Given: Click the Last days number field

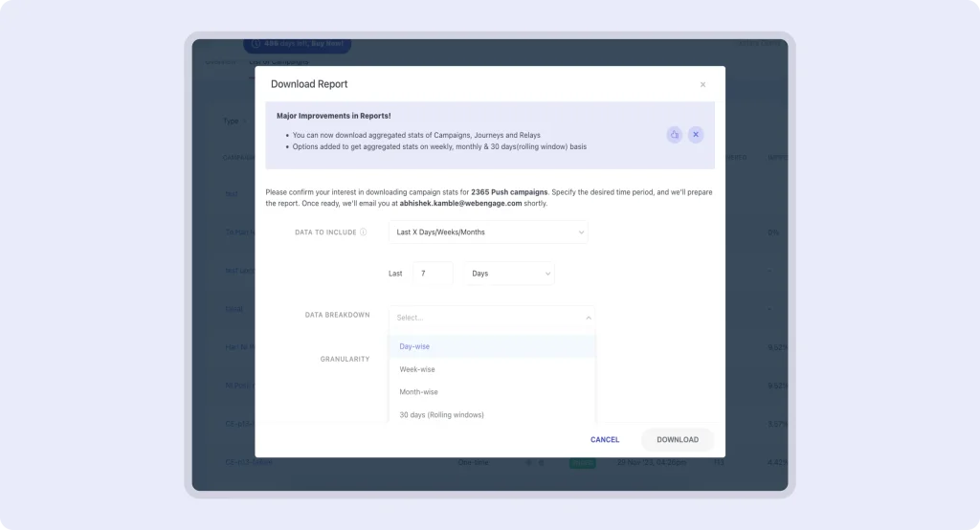Looking at the screenshot, I should point(432,274).
